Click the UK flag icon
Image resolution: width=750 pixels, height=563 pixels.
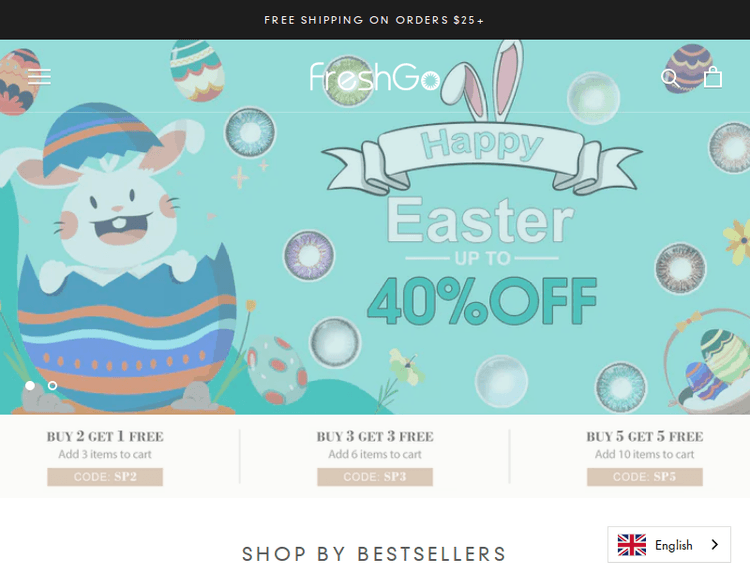pyautogui.click(x=631, y=545)
